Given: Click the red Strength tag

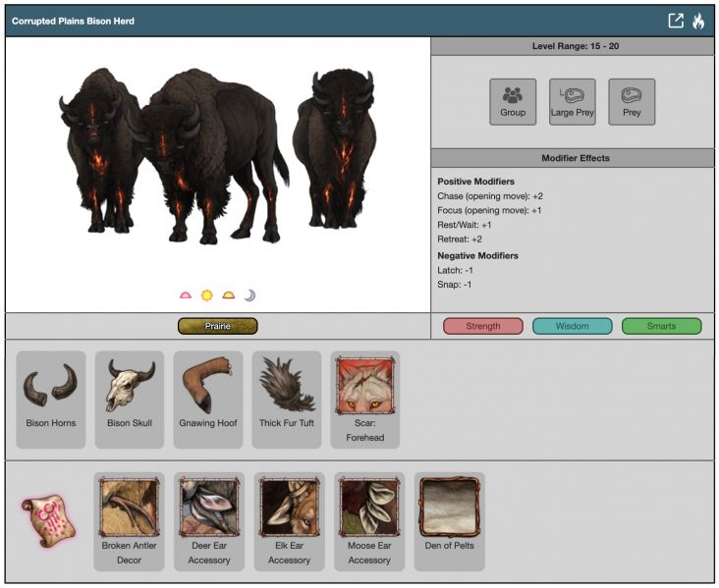Looking at the screenshot, I should point(482,326).
